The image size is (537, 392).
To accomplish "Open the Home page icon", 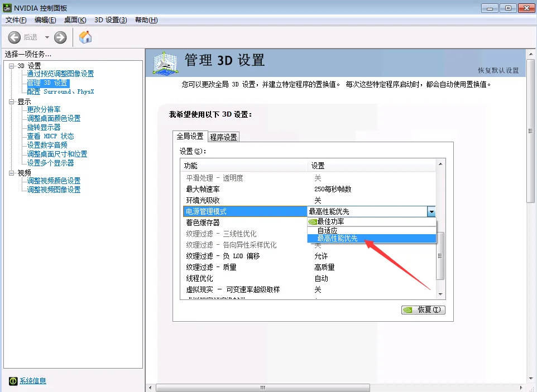I will point(85,37).
